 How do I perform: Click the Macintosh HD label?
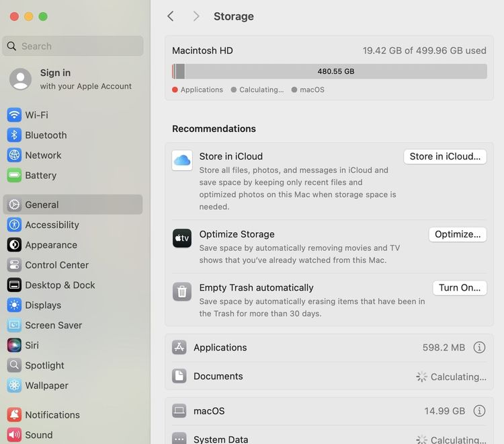(x=202, y=50)
